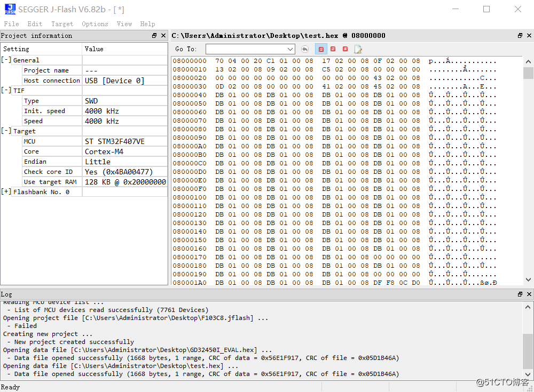The width and height of the screenshot is (534, 392).
Task: Click the hex view vertical scrollbar down arrow
Action: (x=528, y=279)
